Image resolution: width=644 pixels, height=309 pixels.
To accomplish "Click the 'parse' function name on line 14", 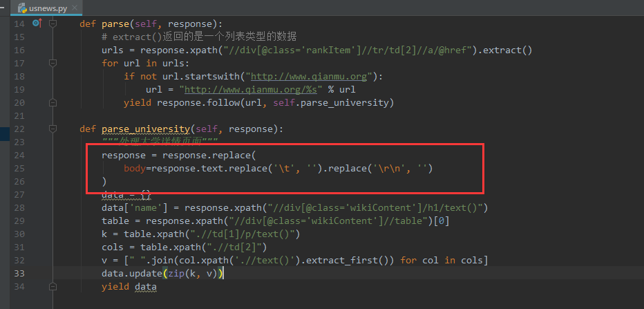I will click(115, 24).
